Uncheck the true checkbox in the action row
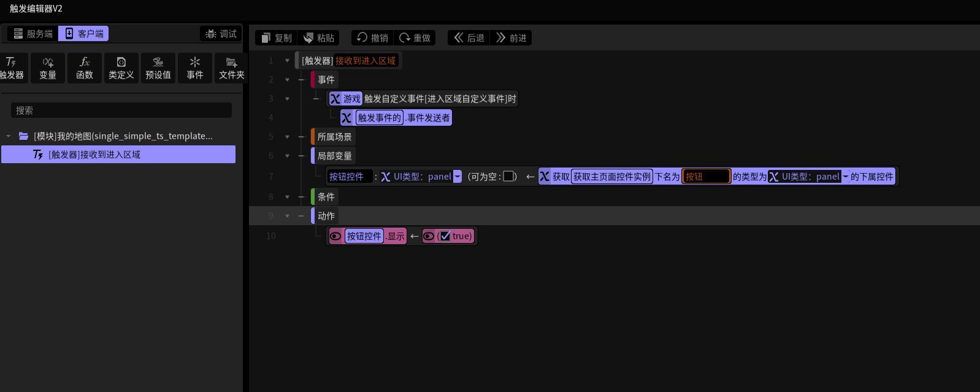980x392 pixels. click(x=445, y=236)
